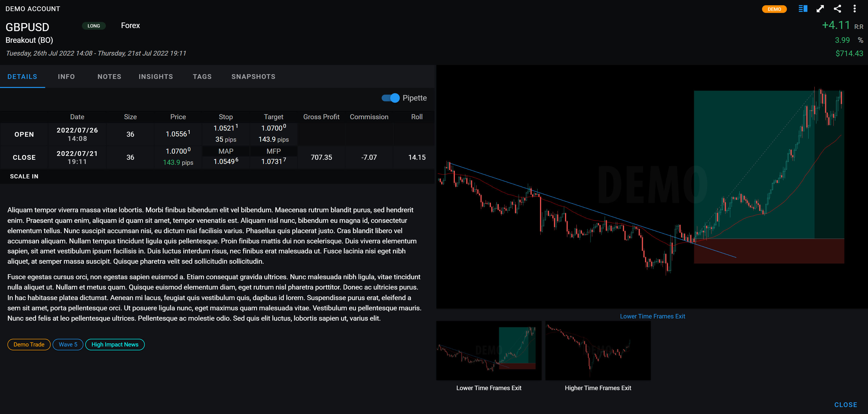This screenshot has width=868, height=414.
Task: Click the share trade icon
Action: (x=837, y=9)
